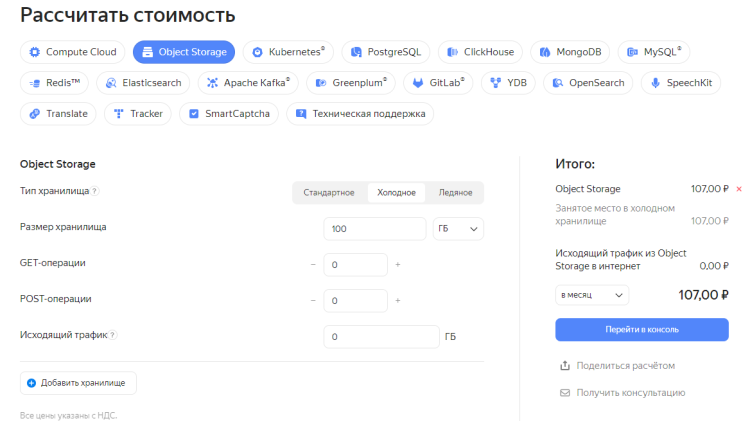Expand the в месяц billing period dropdown
Viewport: 750px width, 421px height.
[592, 295]
